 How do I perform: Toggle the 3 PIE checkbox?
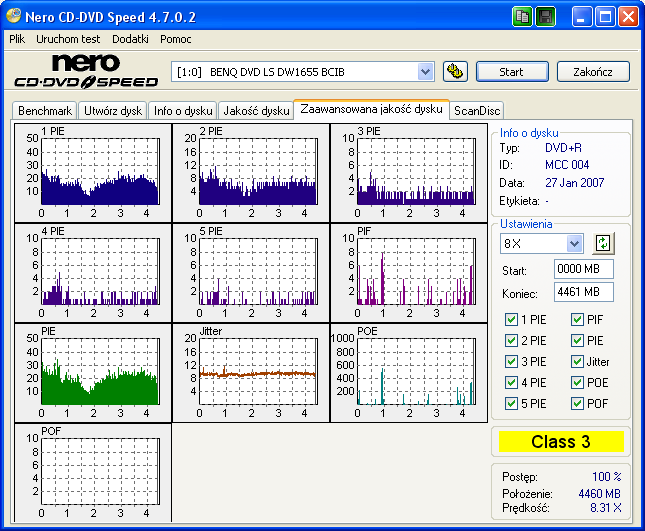511,362
